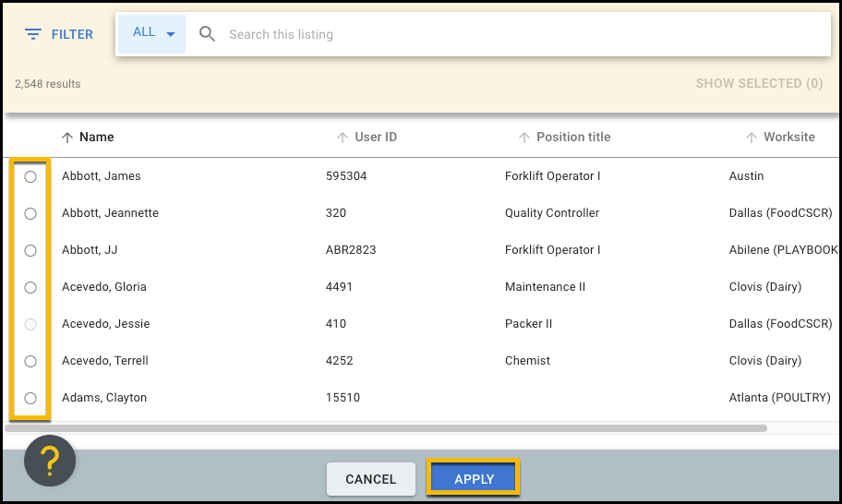
Task: Sort by Position title column arrow
Action: [x=524, y=138]
